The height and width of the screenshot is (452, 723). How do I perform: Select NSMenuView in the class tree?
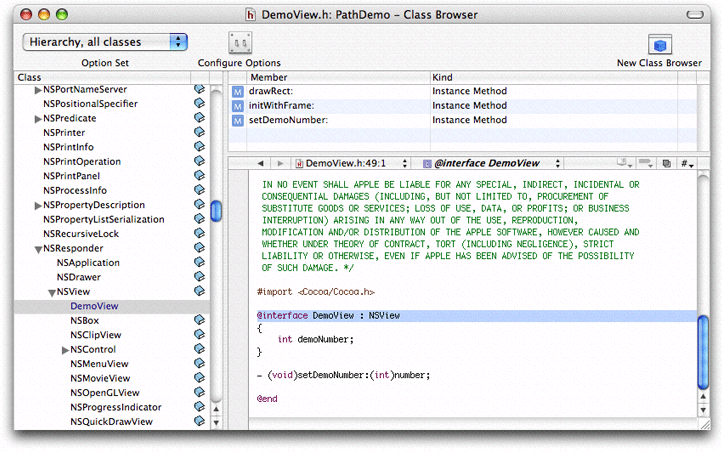(99, 364)
